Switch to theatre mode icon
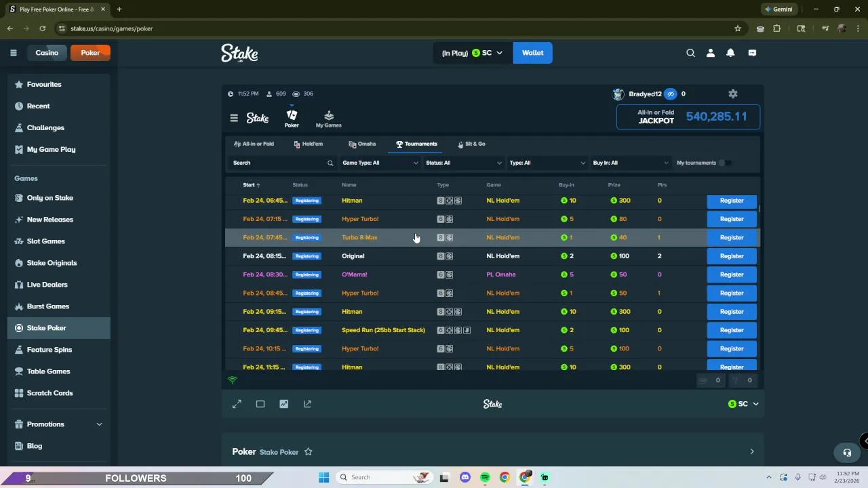The width and height of the screenshot is (868, 488). 260,404
